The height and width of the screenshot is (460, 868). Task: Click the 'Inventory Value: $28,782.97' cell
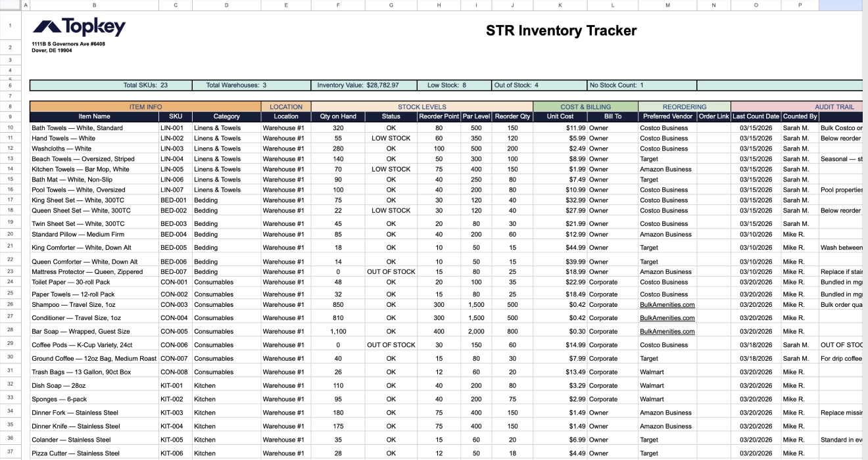point(365,85)
